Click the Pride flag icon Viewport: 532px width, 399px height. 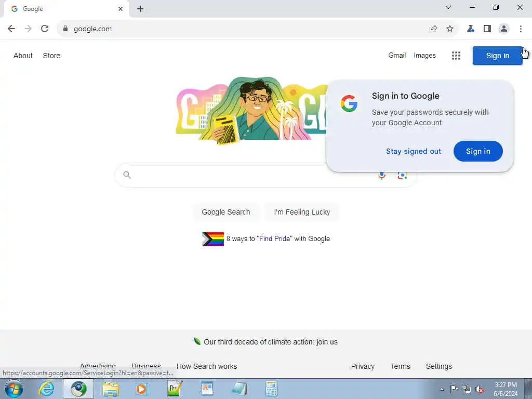[212, 239]
